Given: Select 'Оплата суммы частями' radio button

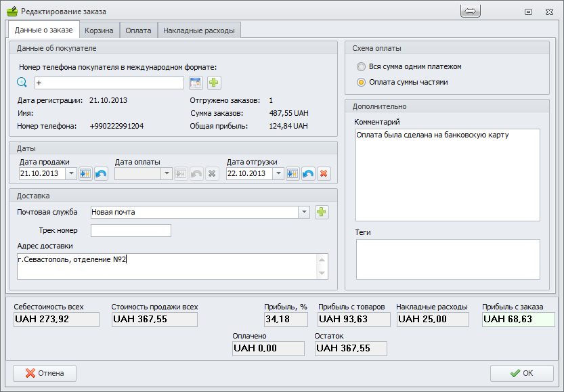Looking at the screenshot, I should click(361, 83).
